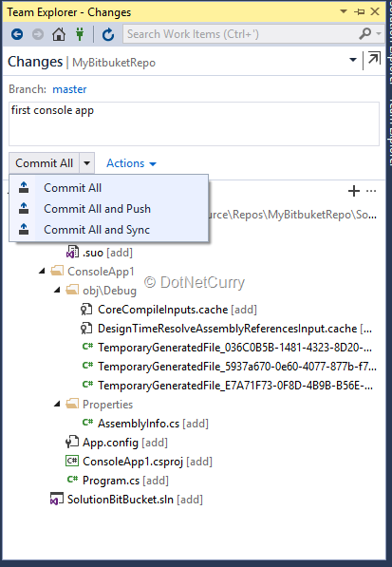Click the plus Stage All icon
The width and height of the screenshot is (392, 567).
[354, 191]
